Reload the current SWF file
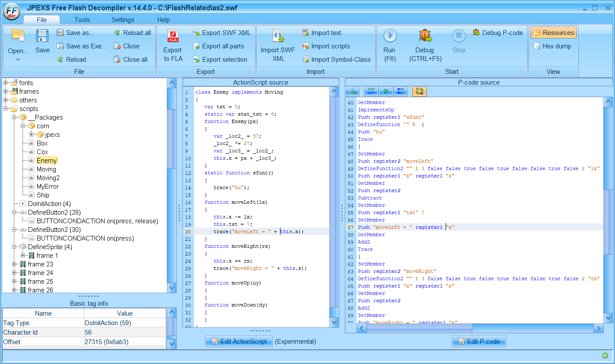Image resolution: width=615 pixels, height=364 pixels. click(x=71, y=60)
